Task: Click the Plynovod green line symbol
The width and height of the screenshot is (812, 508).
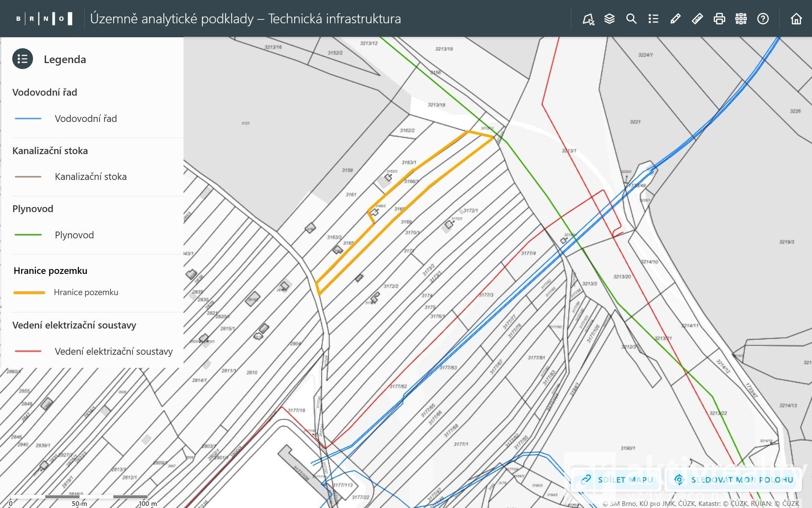Action: tap(28, 235)
